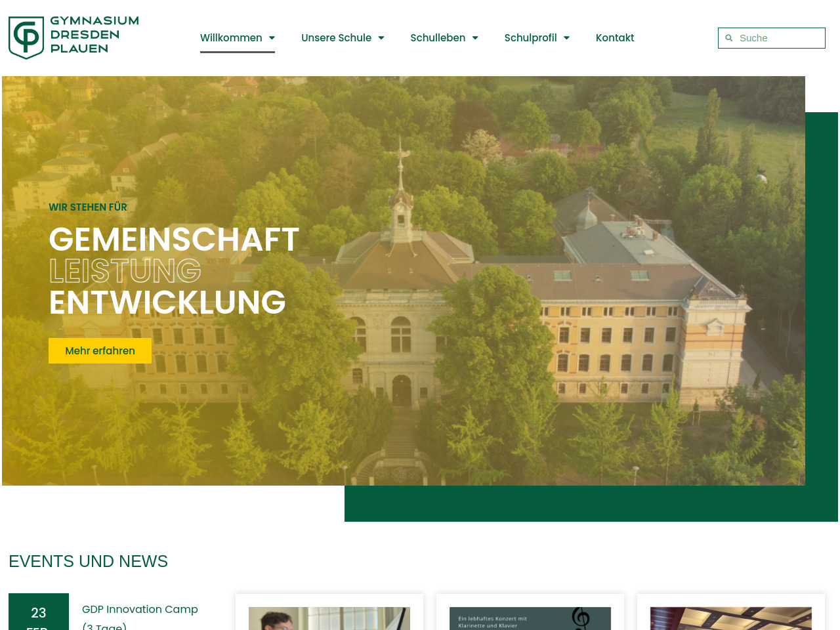
Task: Open the first news card thumbnail
Action: [x=329, y=618]
